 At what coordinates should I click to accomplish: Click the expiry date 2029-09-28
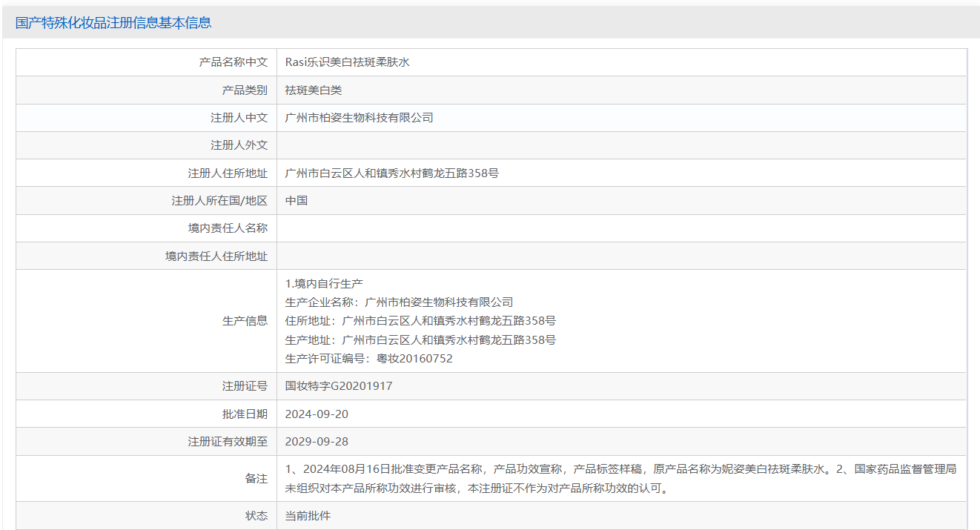click(317, 442)
